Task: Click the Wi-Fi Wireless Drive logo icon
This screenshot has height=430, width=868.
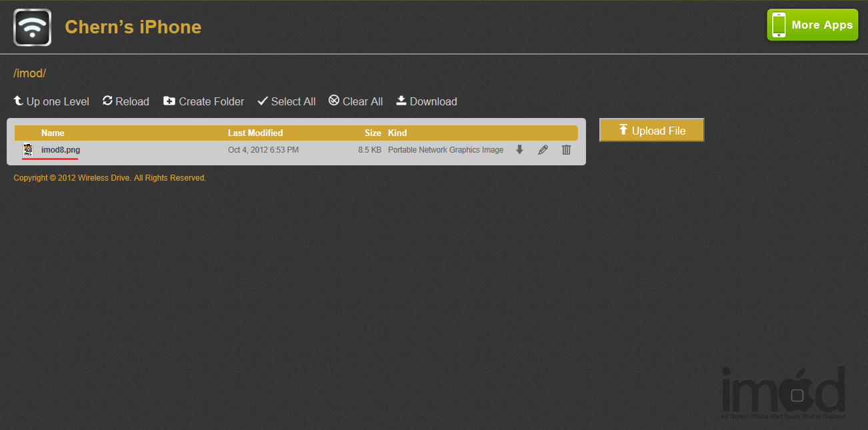Action: [x=32, y=27]
